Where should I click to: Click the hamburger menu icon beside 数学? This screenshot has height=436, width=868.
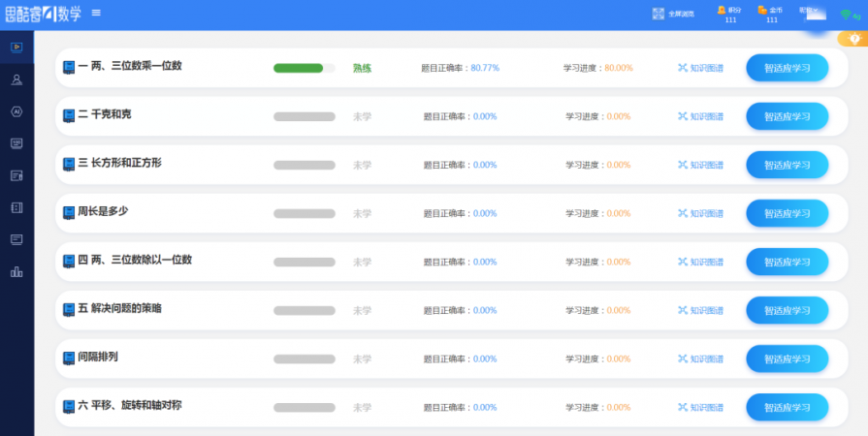tap(96, 13)
